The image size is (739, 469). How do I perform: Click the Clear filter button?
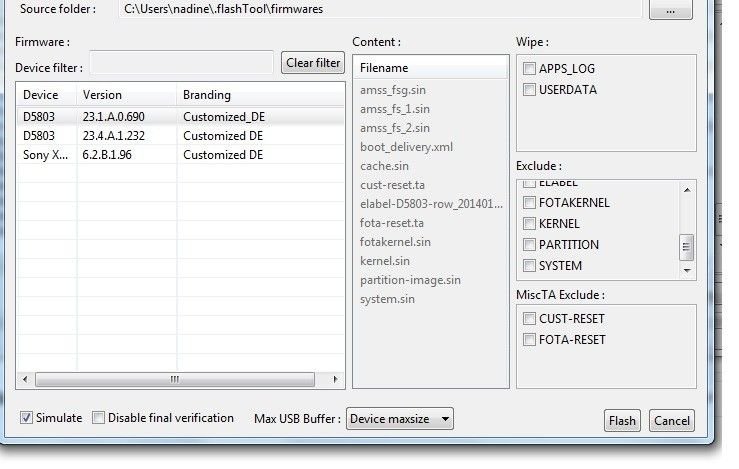click(313, 63)
